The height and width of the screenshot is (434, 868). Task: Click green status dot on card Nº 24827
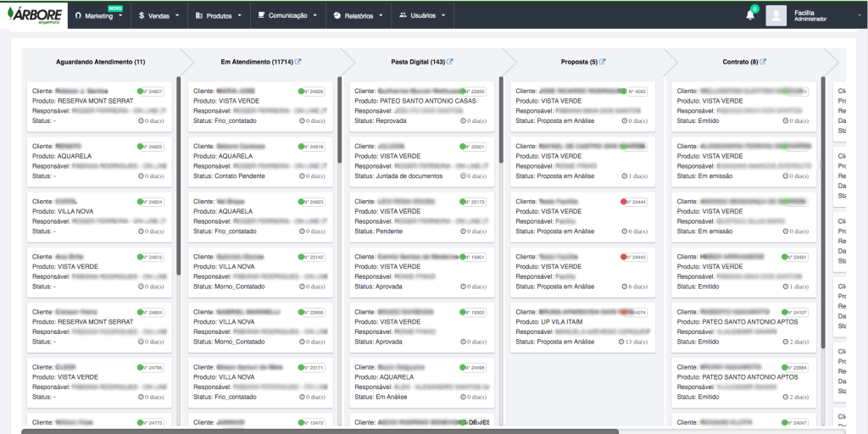click(x=140, y=91)
